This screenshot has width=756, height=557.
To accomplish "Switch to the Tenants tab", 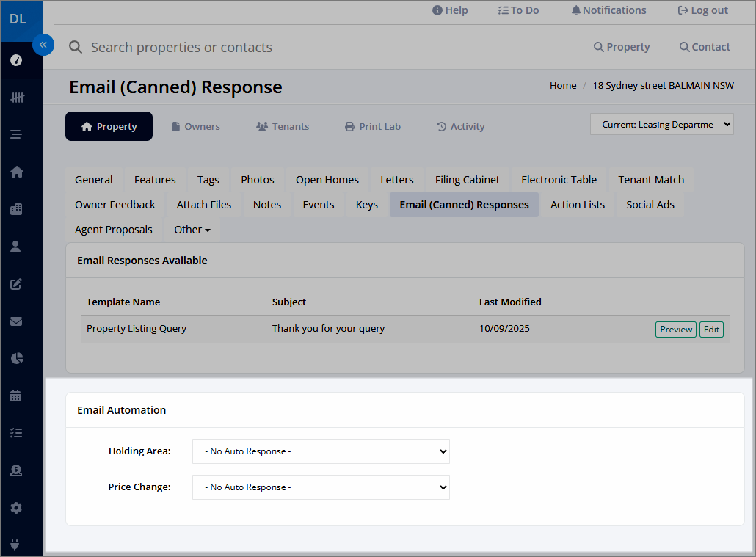I will pyautogui.click(x=283, y=126).
